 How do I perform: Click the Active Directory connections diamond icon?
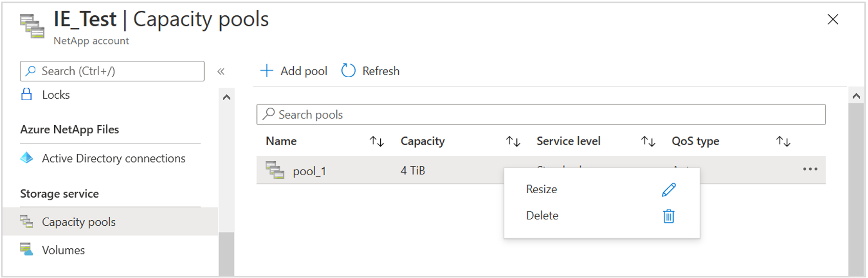pyautogui.click(x=27, y=158)
